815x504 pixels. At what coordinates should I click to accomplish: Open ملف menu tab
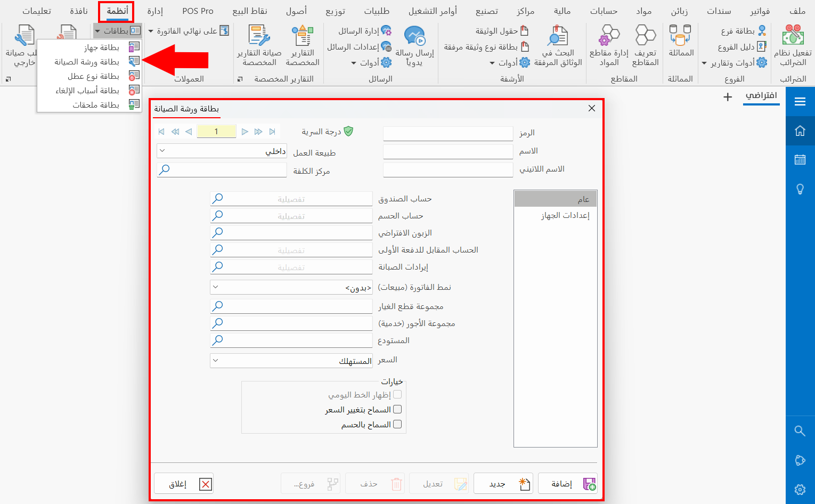[x=797, y=11]
